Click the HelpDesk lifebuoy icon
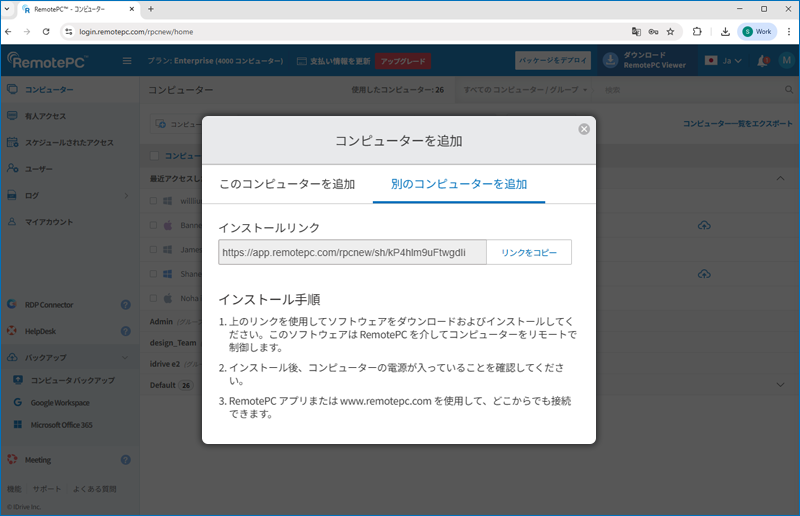The height and width of the screenshot is (516, 800). 12,331
